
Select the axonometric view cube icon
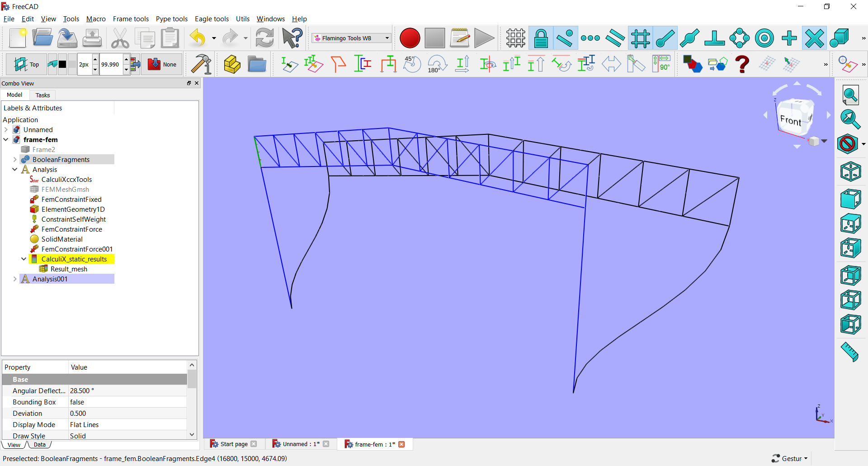coord(851,171)
